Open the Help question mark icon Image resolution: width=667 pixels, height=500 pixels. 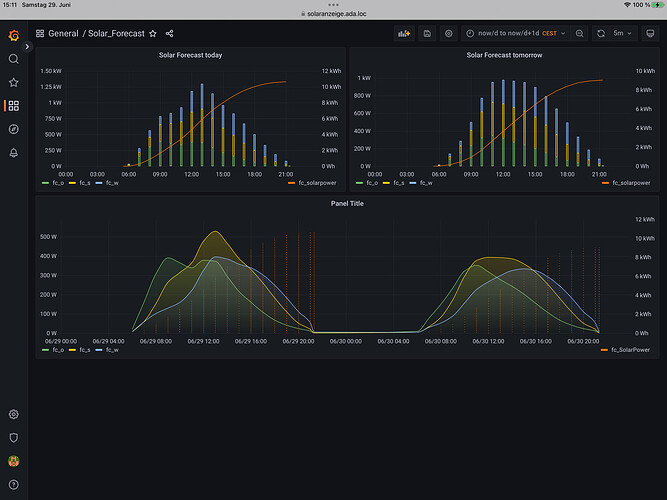(x=14, y=484)
